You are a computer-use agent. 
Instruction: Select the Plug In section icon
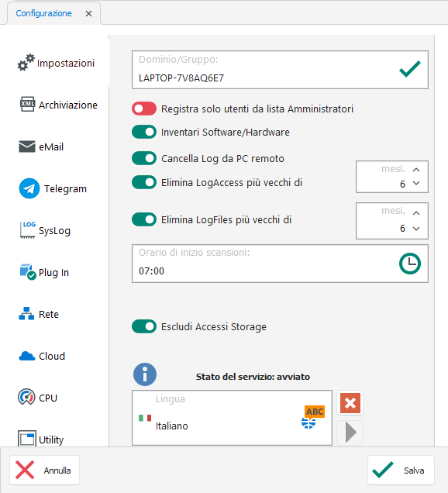[x=28, y=271]
